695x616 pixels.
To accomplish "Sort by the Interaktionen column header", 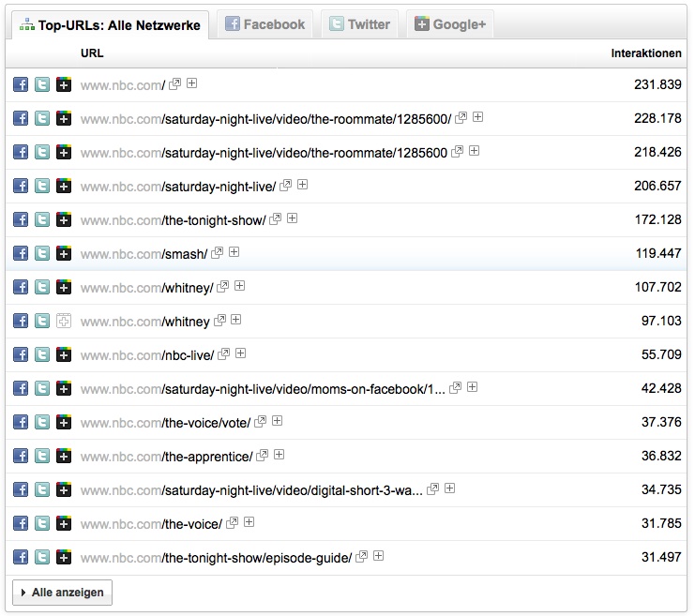I will tap(645, 53).
